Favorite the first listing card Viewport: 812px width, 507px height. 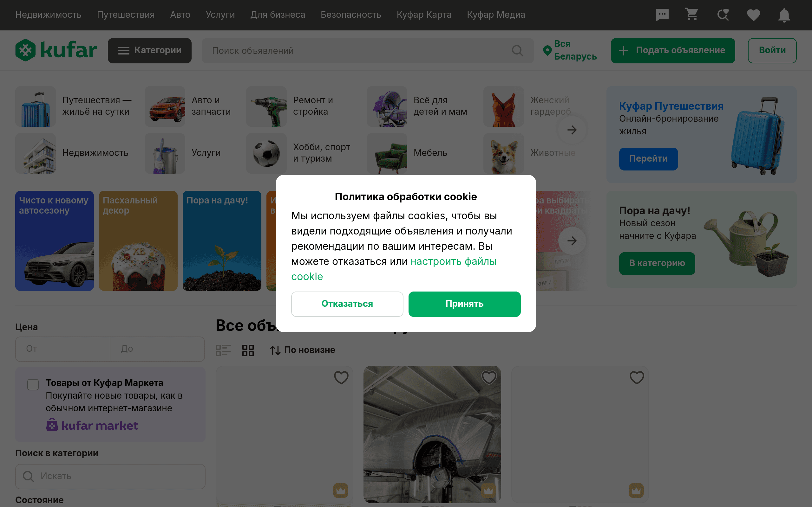(x=341, y=378)
